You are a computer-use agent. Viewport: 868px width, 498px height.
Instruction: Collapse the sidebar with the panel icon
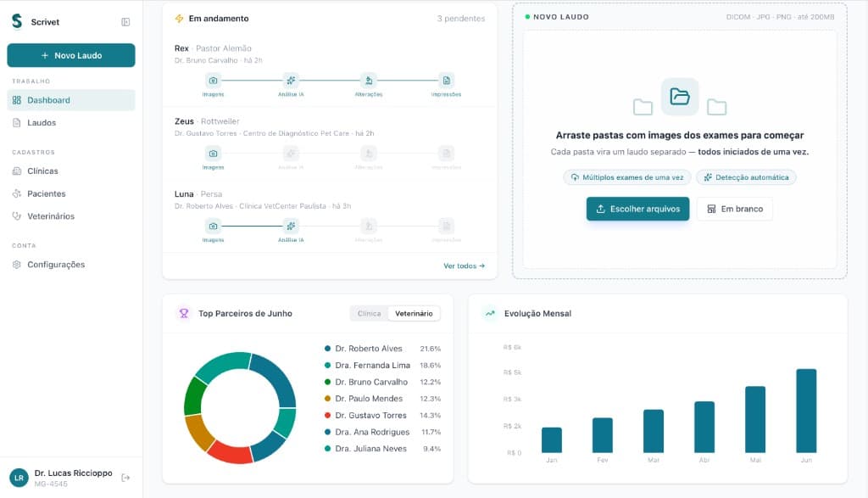(x=125, y=22)
